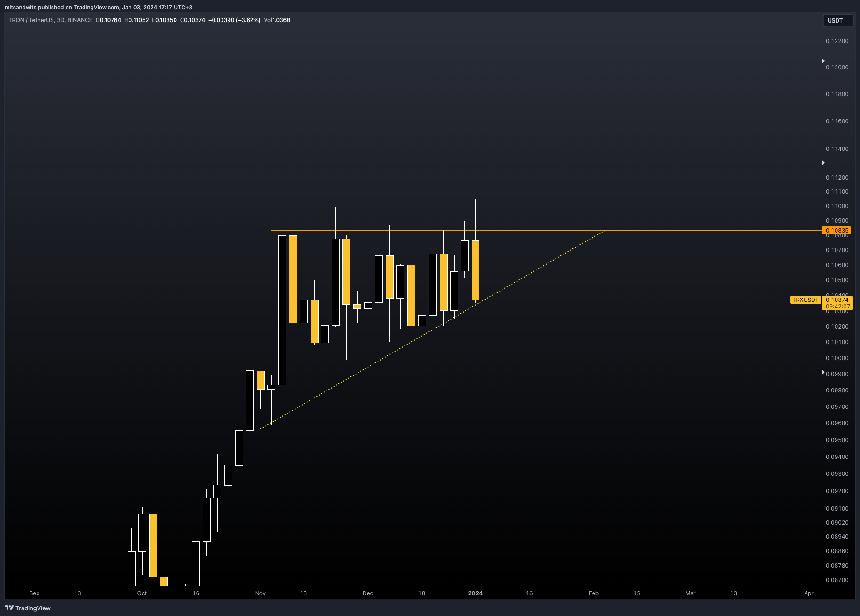Click the 0.11600 price axis label

[x=837, y=121]
